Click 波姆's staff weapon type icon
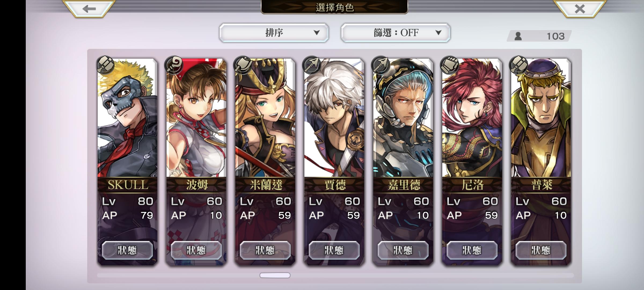The width and height of the screenshot is (644, 290). pyautogui.click(x=174, y=65)
